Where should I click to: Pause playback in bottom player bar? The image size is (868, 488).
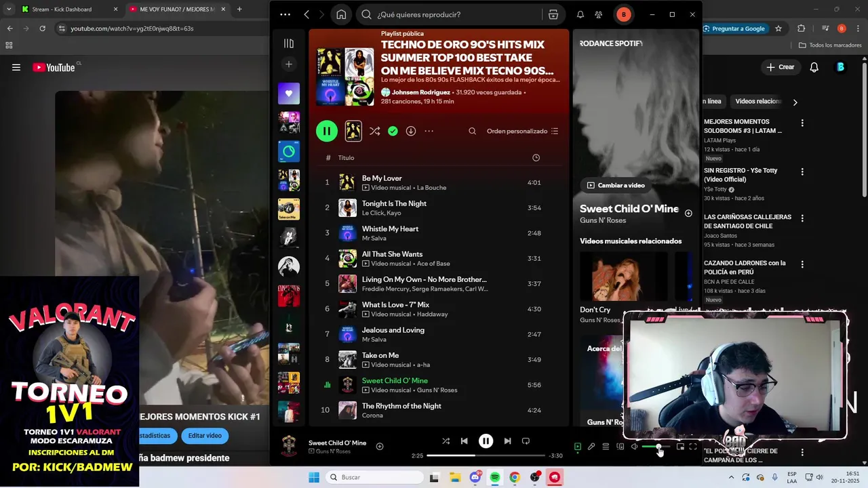[486, 441]
